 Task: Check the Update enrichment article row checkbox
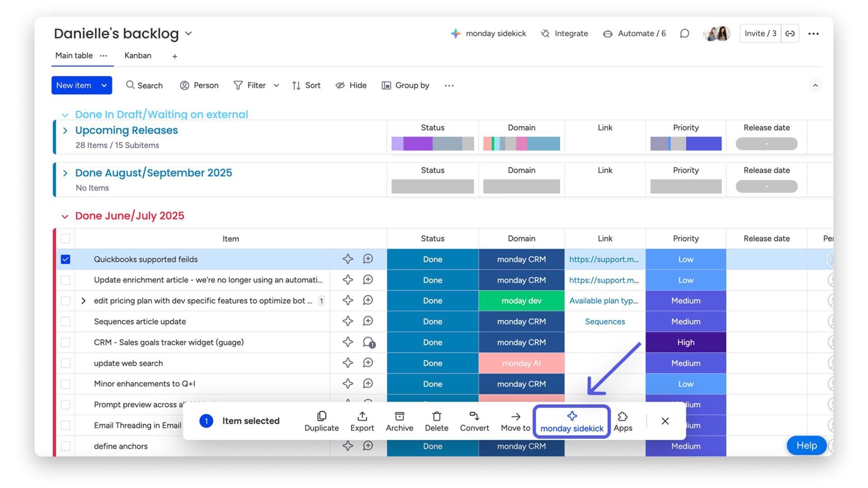pos(66,280)
